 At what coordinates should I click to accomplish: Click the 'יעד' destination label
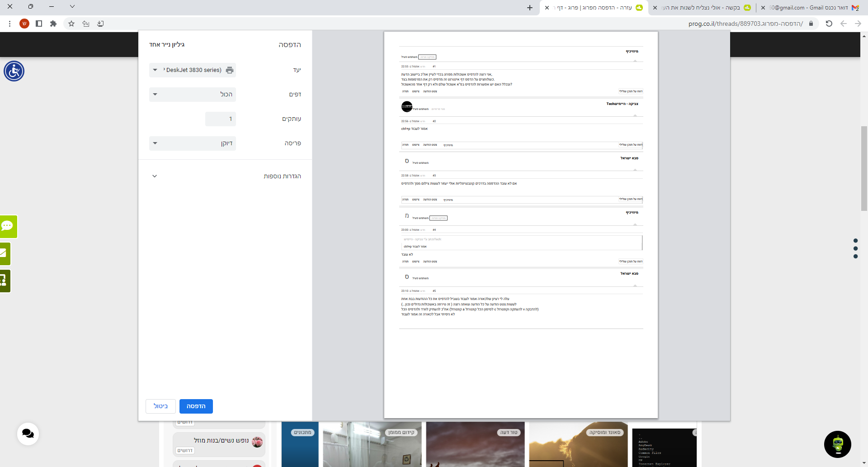(297, 70)
